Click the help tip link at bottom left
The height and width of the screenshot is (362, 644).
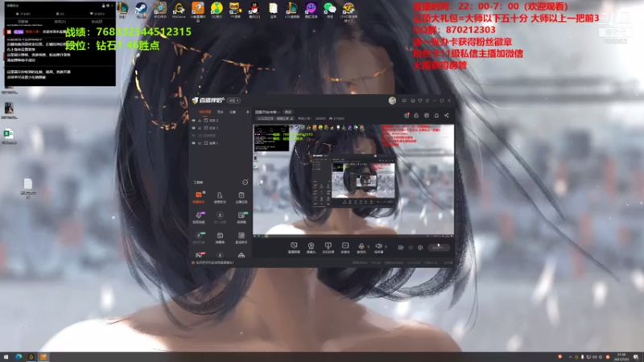pos(214,263)
